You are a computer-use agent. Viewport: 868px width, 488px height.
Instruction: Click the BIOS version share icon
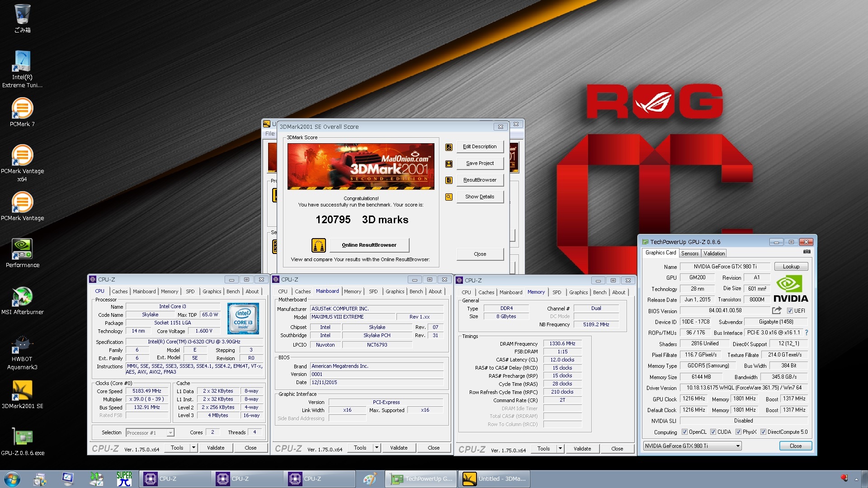[777, 310]
